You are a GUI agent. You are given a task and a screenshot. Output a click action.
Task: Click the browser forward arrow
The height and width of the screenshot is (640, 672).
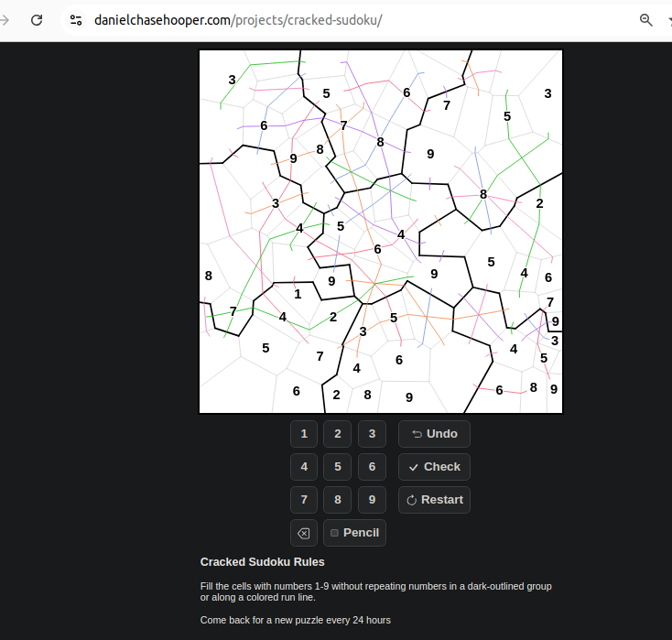tap(5, 20)
